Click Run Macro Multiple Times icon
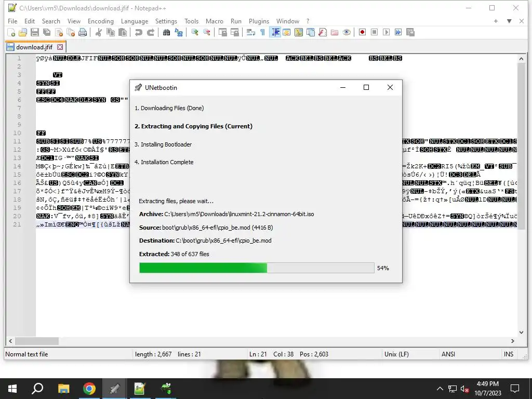Screen dimensions: 532x399 coord(398,32)
